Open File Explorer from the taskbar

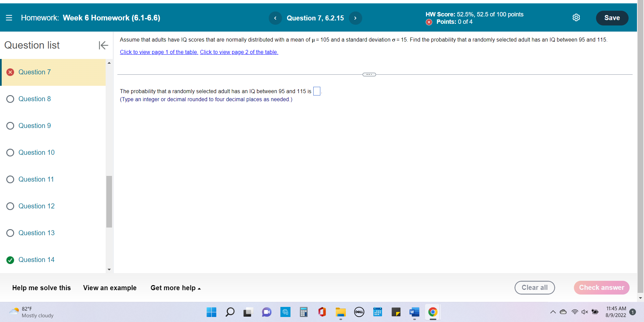pos(340,312)
